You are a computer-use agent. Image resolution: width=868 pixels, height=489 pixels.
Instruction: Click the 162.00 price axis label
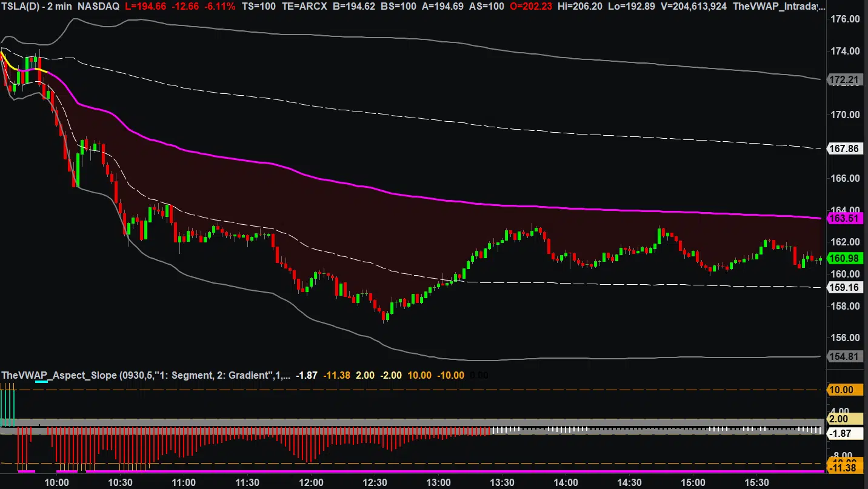pos(846,242)
